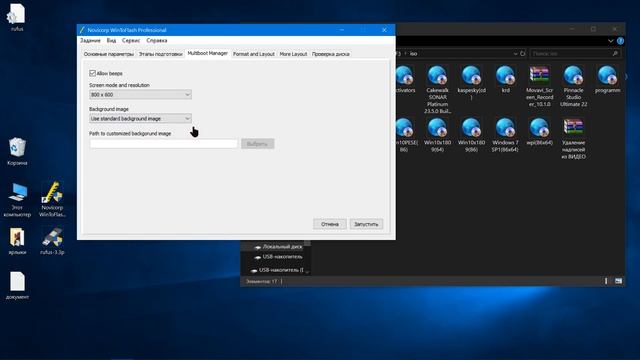The width and height of the screenshot is (640, 360).
Task: Open the Background image dropdown
Action: coord(140,118)
